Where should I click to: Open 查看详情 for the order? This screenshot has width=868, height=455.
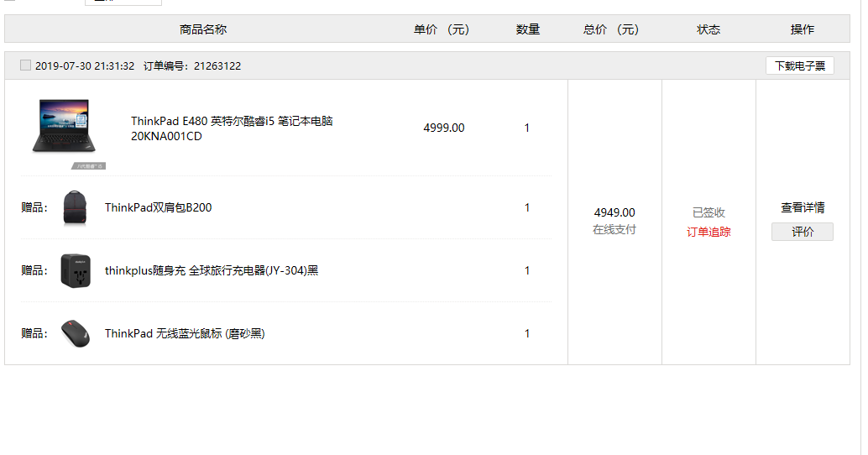coord(803,207)
